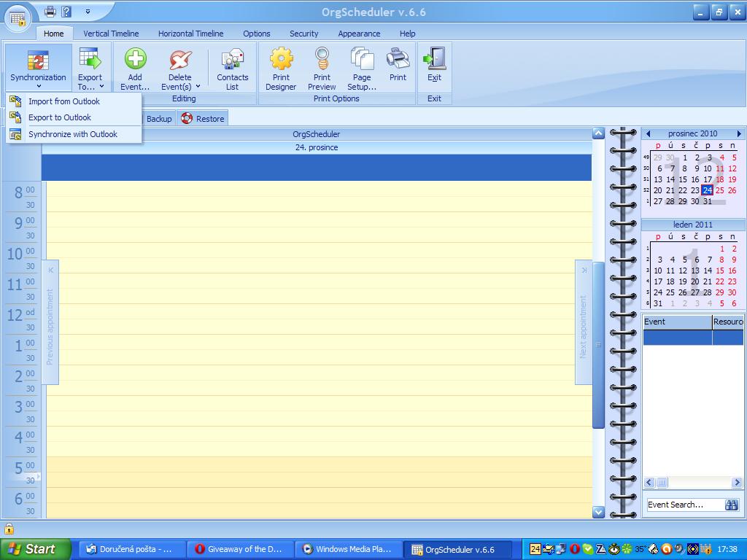Go to Previous appointment
Screen dimensions: 747x560
pos(50,321)
